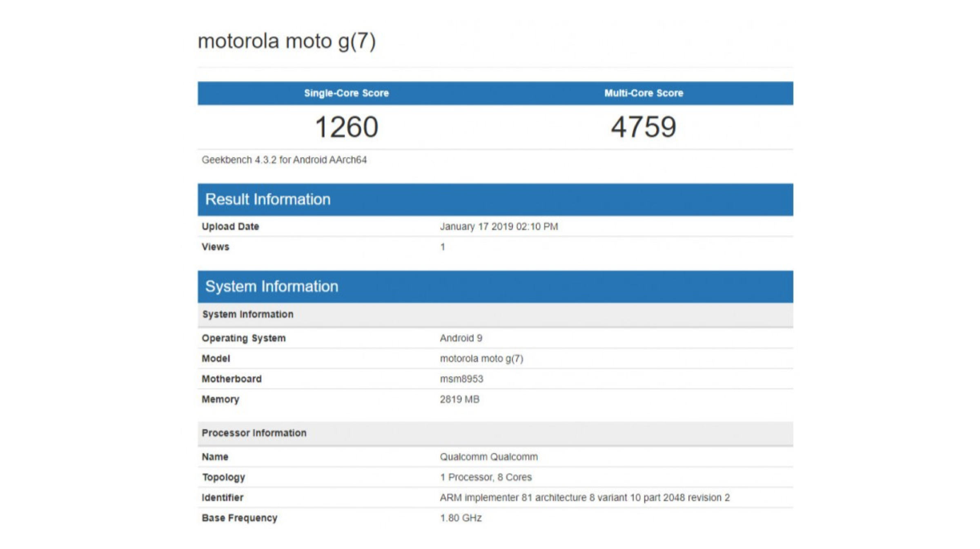Click the single-core score value 1260
Viewport: 980px width, 549px height.
tap(346, 127)
